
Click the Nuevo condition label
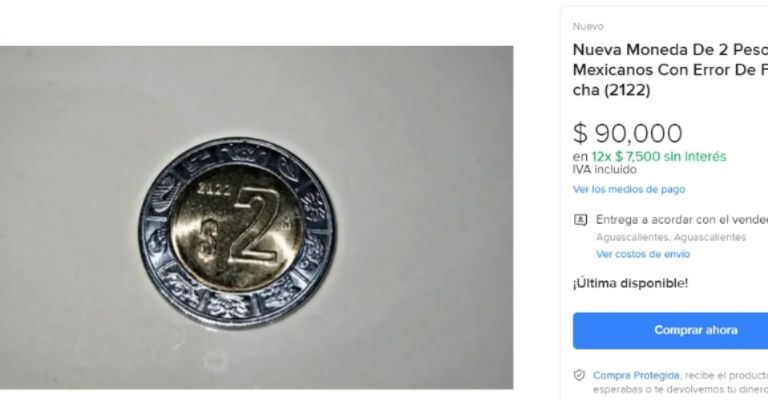pyautogui.click(x=588, y=26)
